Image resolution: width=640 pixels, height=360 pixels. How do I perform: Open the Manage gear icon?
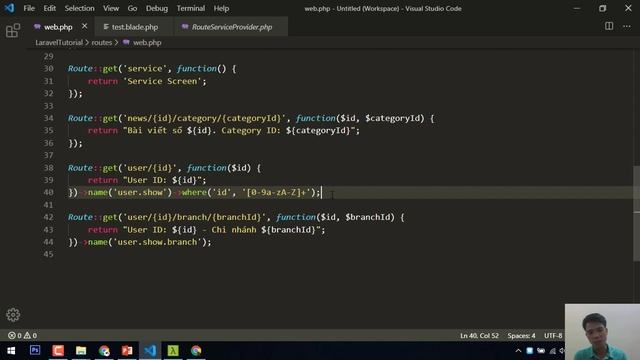pyautogui.click(x=13, y=315)
